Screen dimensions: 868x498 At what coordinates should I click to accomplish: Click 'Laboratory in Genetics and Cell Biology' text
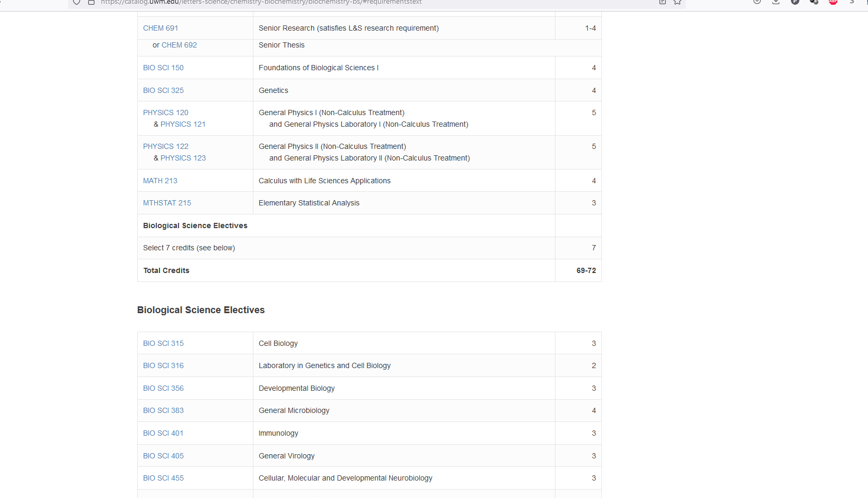pos(325,365)
